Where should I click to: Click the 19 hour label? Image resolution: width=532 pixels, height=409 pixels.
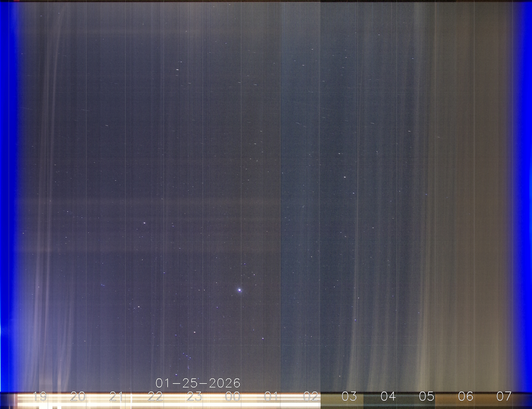tap(40, 396)
